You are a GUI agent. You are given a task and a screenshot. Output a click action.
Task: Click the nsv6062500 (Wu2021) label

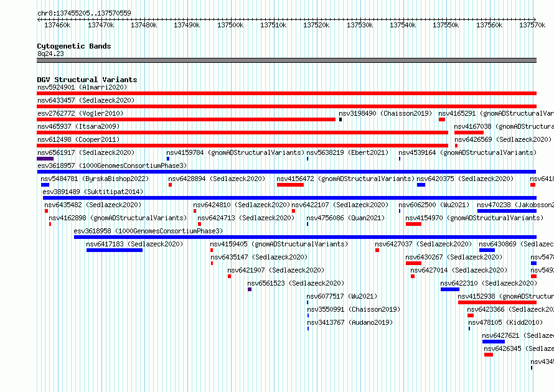click(434, 205)
